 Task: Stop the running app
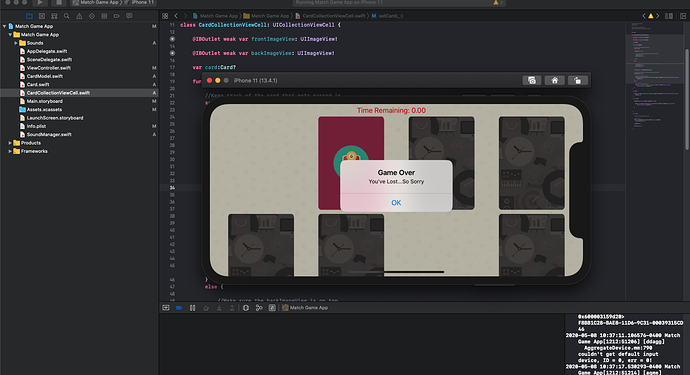(59, 3)
